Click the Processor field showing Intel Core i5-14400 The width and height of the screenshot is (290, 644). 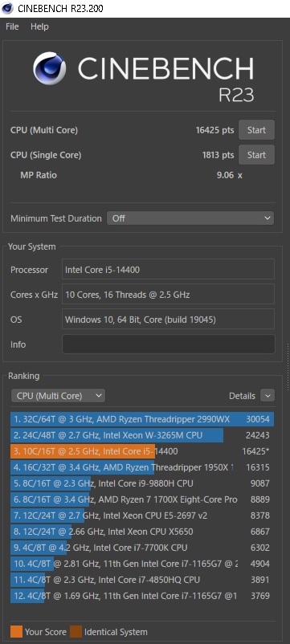[x=168, y=270]
